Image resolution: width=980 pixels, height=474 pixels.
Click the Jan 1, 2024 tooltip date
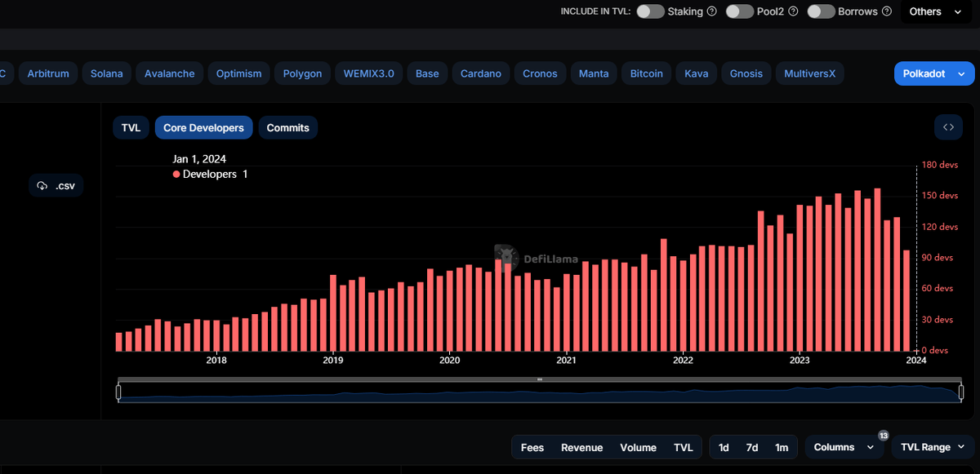coord(199,159)
